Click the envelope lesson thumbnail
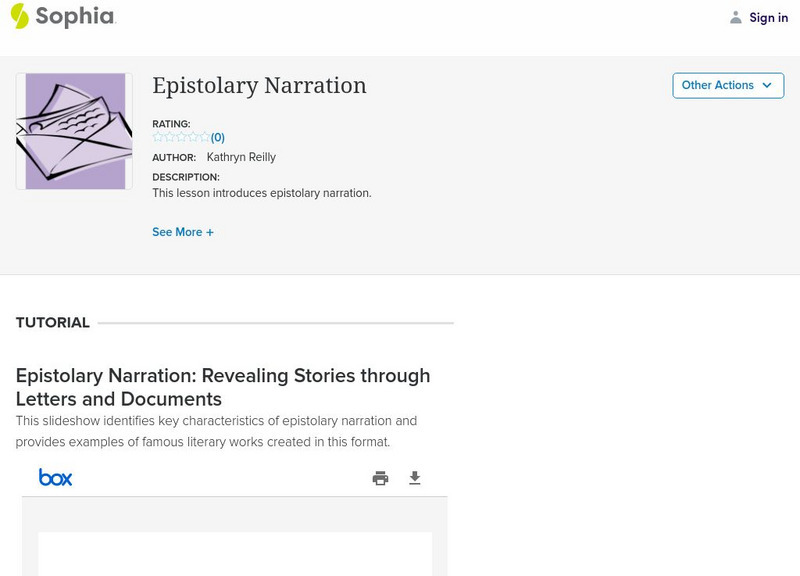 74,131
